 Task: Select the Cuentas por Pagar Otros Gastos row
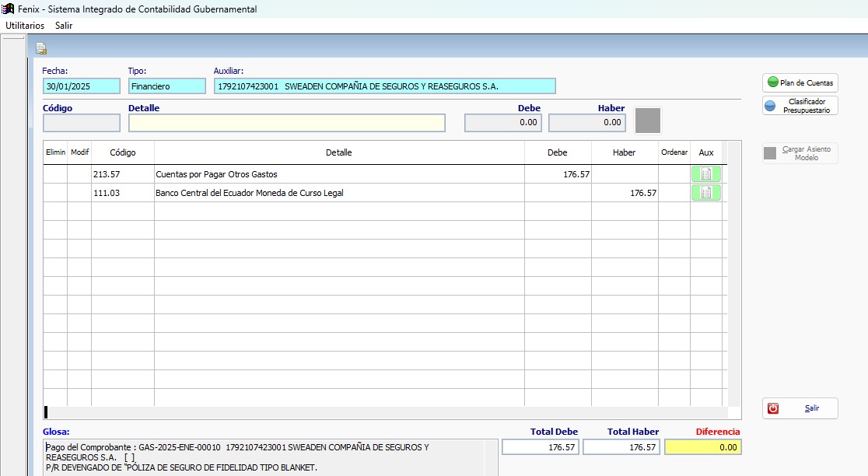coord(216,174)
